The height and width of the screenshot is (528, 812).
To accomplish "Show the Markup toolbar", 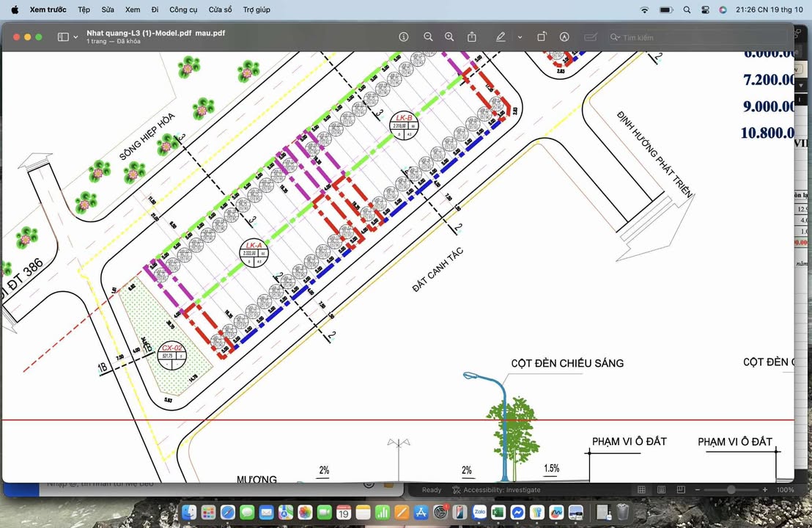I will [564, 37].
